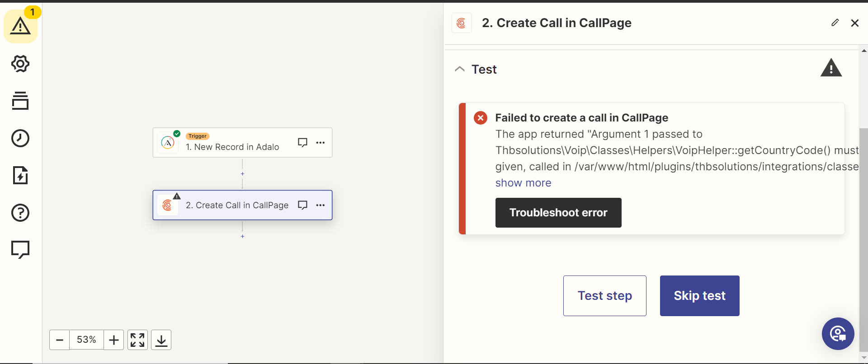Open Zap settings gear icon
This screenshot has width=868, height=364.
pos(20,64)
